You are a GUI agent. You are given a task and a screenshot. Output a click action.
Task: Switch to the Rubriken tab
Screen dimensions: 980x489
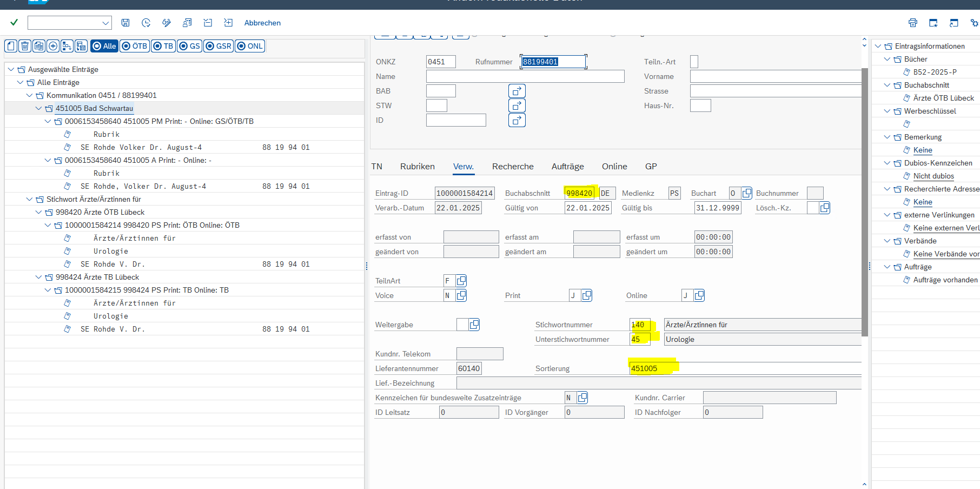418,167
